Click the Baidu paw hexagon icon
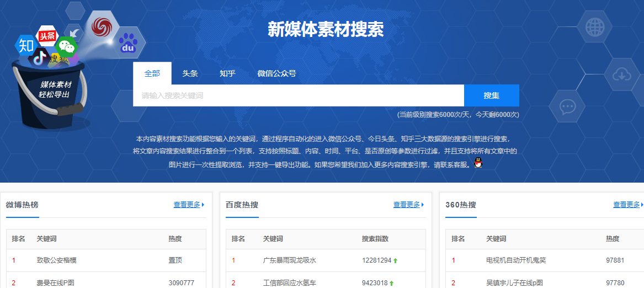Screen dimensions: 644x288 129,42
